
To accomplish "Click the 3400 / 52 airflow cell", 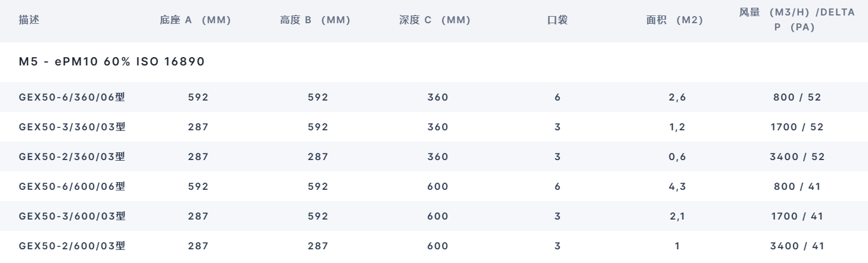I will pos(797,156).
